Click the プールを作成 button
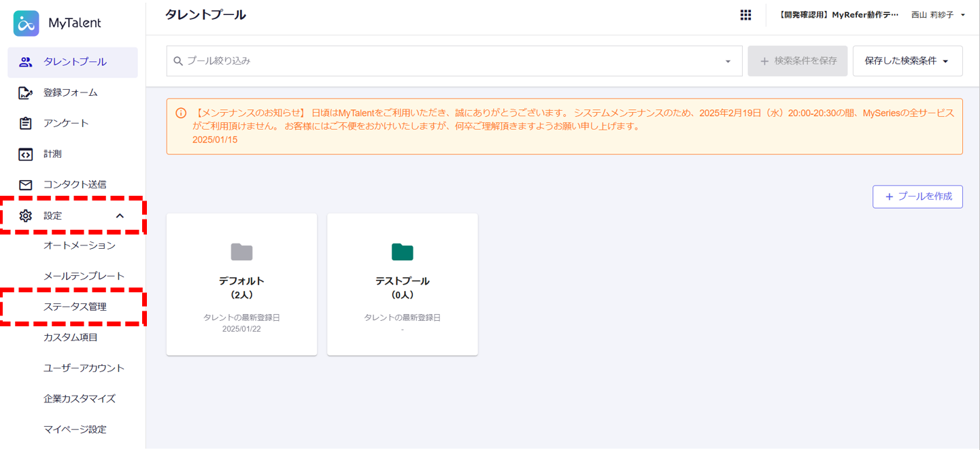 pyautogui.click(x=917, y=196)
